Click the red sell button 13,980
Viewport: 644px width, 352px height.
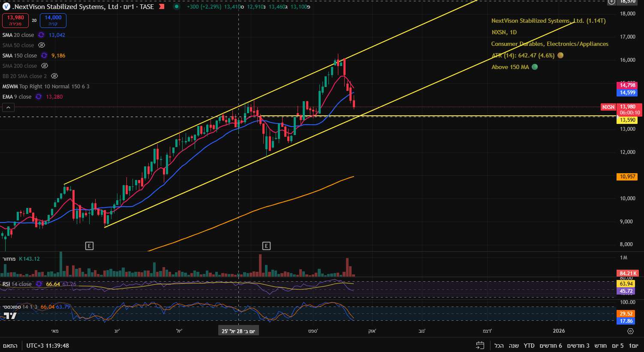pos(15,20)
